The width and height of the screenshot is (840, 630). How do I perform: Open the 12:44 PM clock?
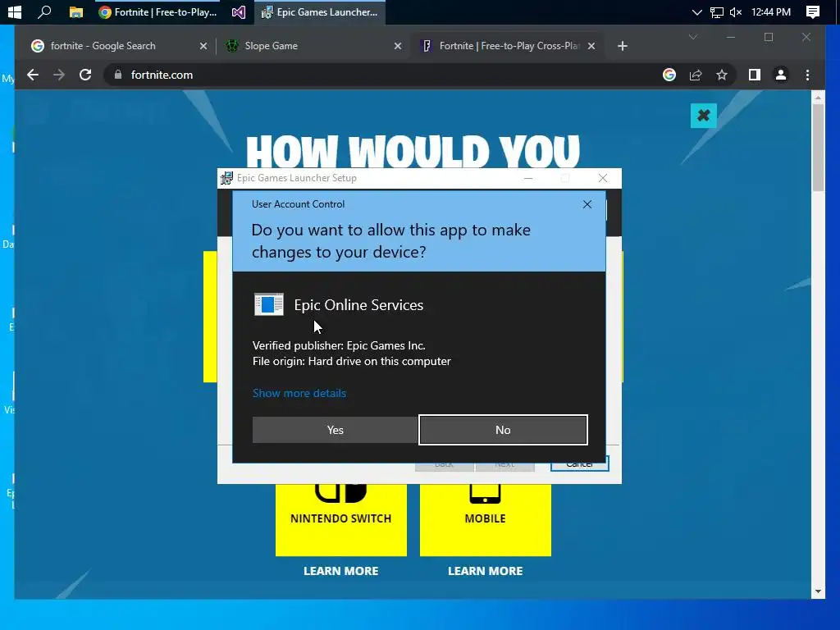(771, 11)
